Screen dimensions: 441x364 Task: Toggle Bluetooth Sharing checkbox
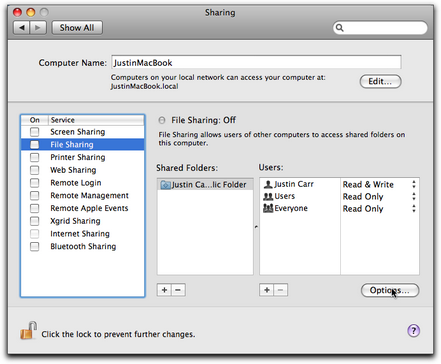point(34,247)
